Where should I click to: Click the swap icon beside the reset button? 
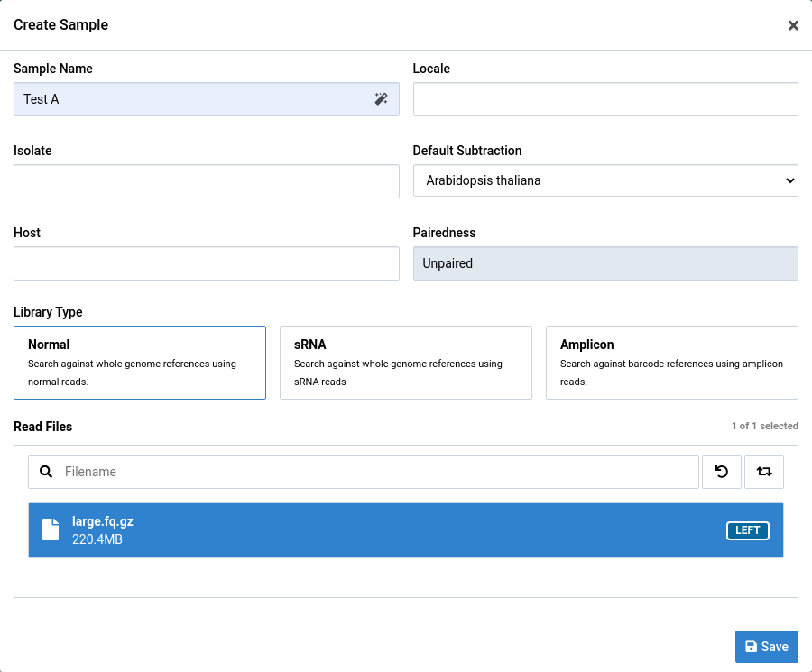[764, 471]
